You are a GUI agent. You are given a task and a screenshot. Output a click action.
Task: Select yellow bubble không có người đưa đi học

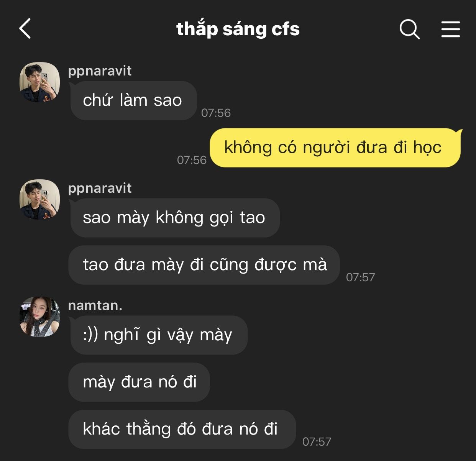335,148
